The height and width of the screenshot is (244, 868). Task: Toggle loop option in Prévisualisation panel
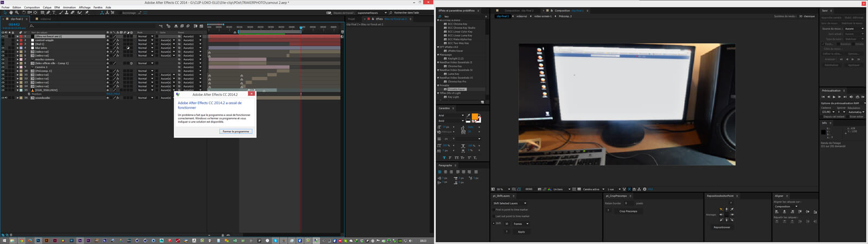857,97
